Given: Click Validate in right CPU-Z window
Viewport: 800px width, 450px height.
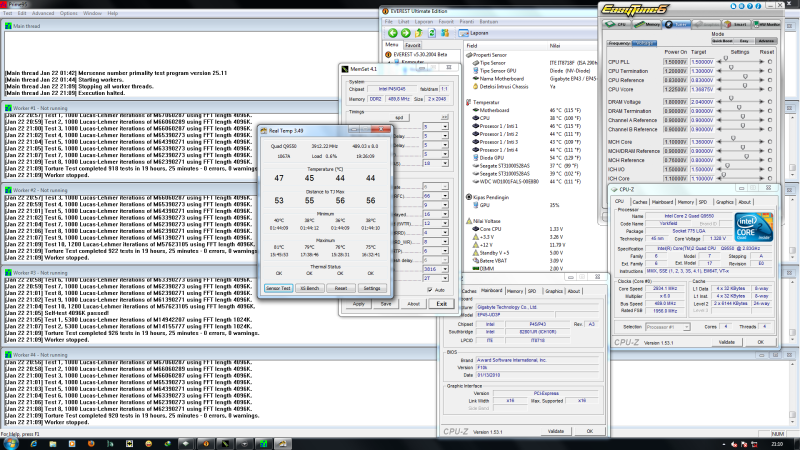Looking at the screenshot, I should click(727, 342).
